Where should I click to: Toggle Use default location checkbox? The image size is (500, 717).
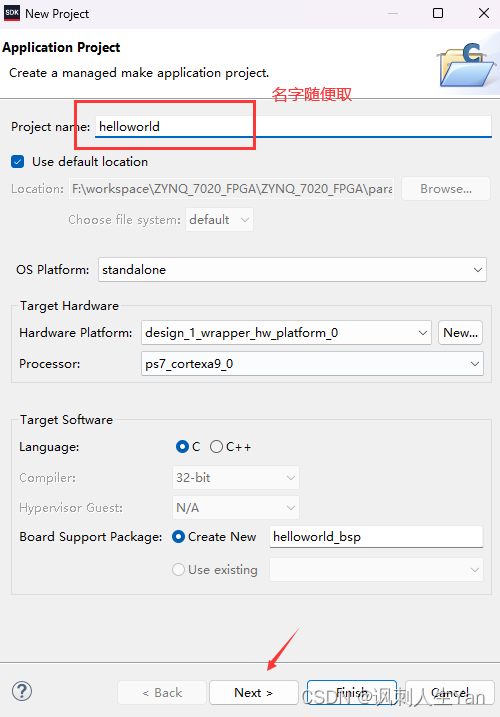18,161
